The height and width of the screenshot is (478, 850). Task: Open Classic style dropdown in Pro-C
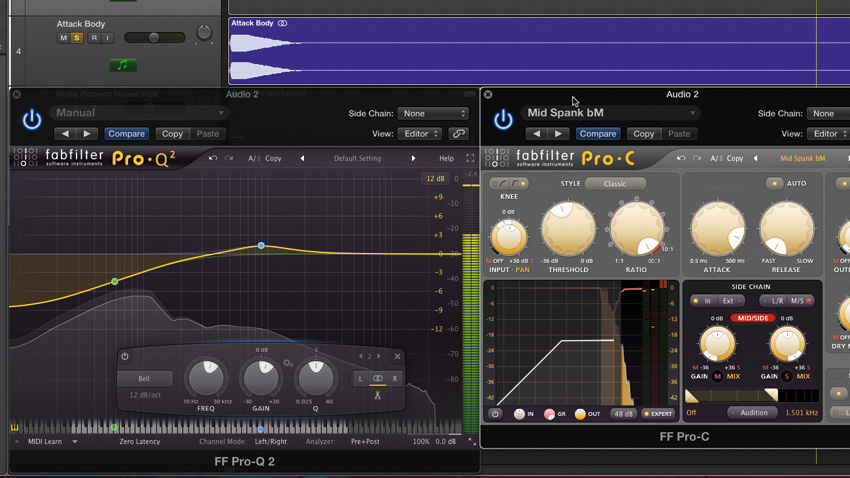pyautogui.click(x=615, y=184)
